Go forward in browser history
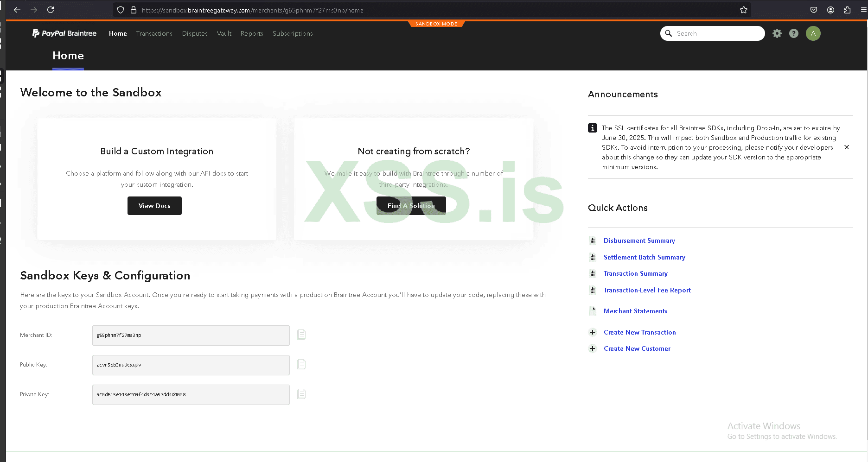The image size is (868, 462). point(34,10)
